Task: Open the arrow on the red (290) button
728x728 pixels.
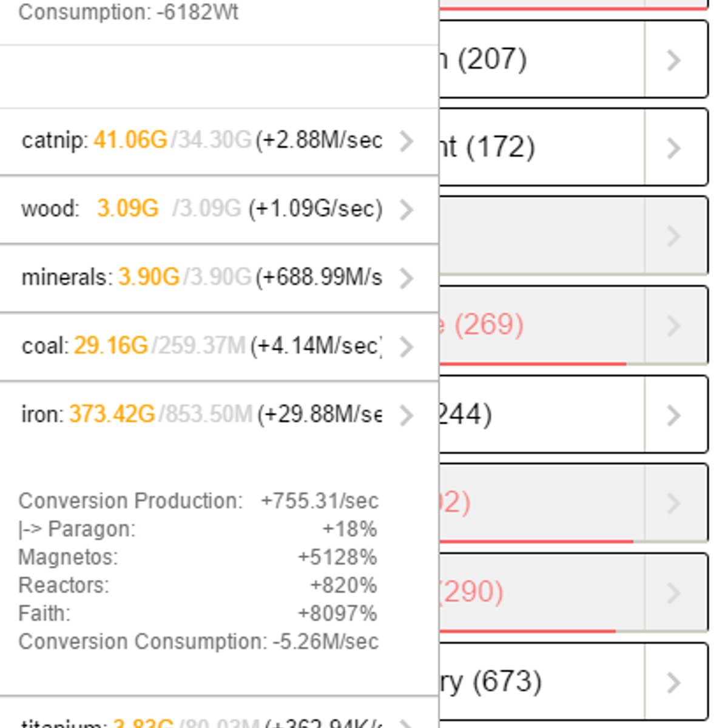Action: click(674, 592)
